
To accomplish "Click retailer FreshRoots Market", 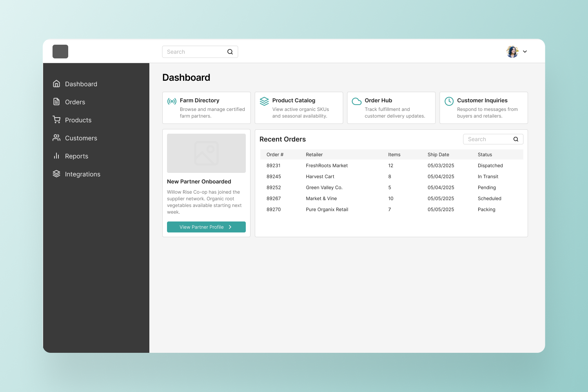I will pyautogui.click(x=327, y=165).
